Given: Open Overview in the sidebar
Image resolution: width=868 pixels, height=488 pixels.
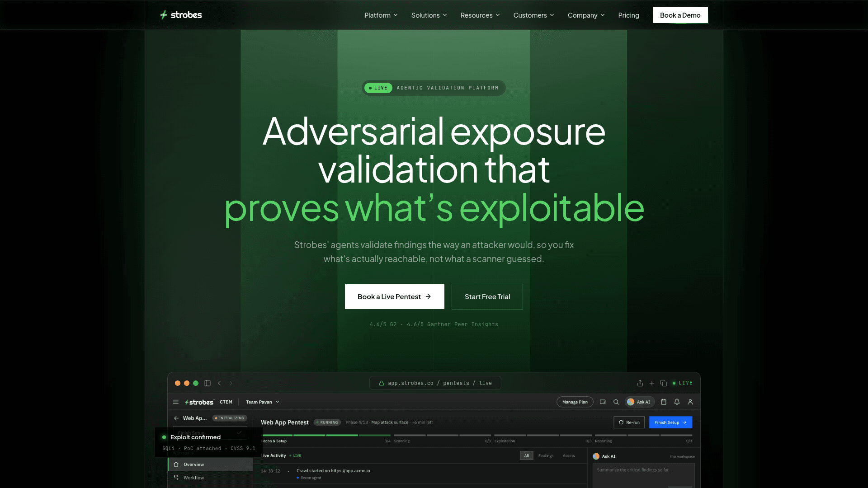Looking at the screenshot, I should point(211,465).
